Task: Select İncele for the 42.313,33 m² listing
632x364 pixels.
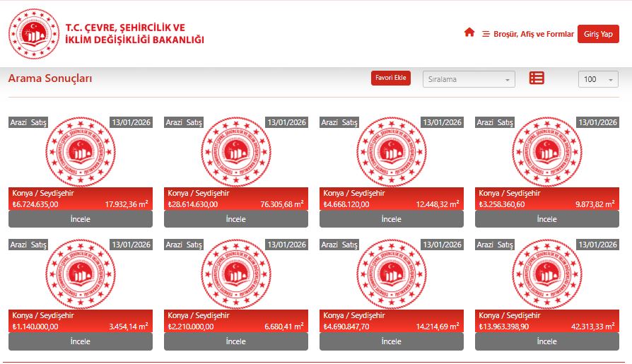Action: point(547,341)
